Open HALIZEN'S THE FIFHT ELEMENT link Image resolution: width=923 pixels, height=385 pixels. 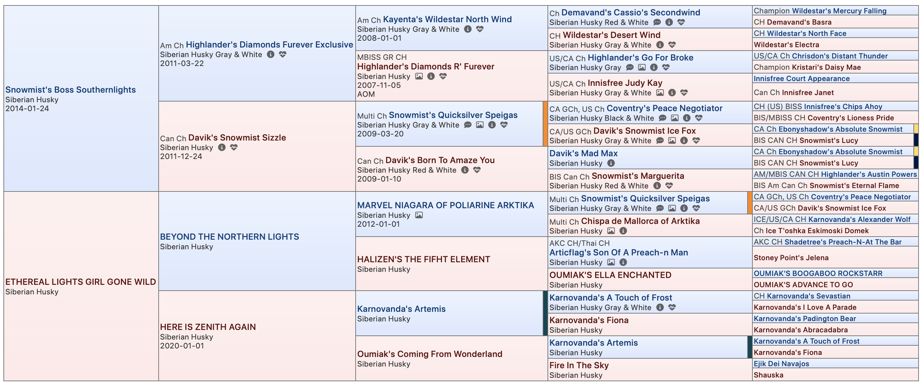click(x=424, y=259)
